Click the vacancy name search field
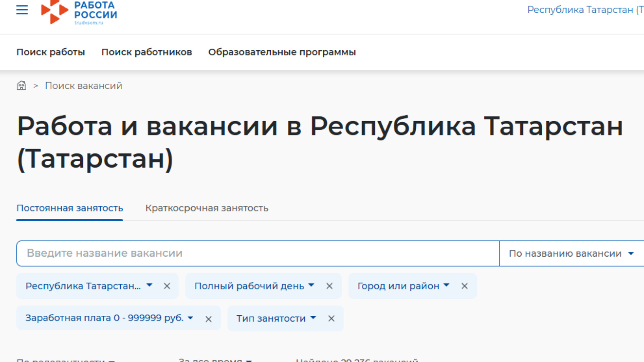The width and height of the screenshot is (644, 362). point(258,253)
